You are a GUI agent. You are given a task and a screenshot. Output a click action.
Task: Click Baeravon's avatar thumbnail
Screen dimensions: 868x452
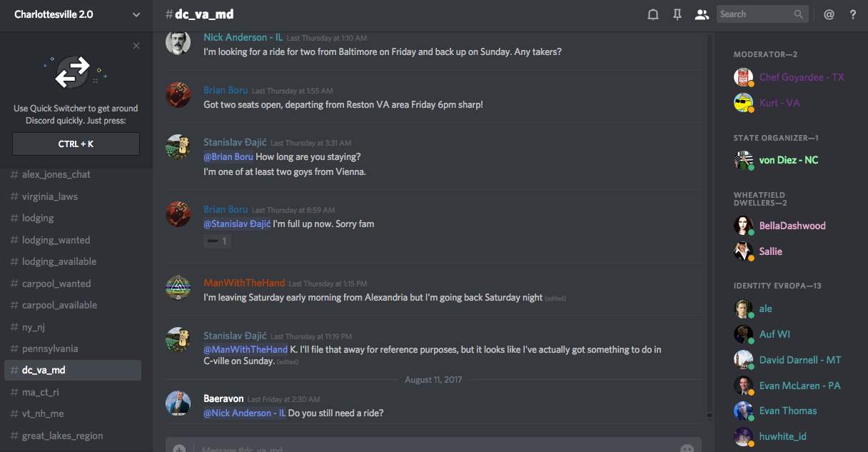click(x=178, y=403)
